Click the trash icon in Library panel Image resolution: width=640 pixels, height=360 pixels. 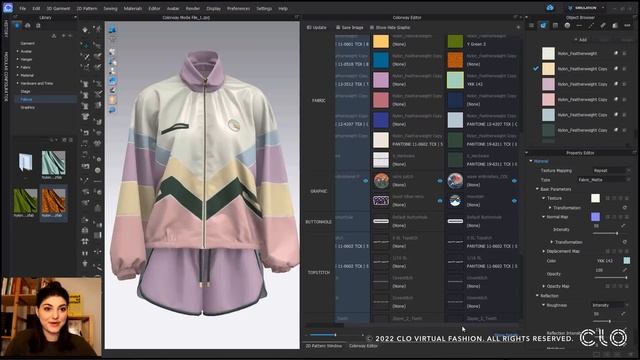(x=38, y=25)
